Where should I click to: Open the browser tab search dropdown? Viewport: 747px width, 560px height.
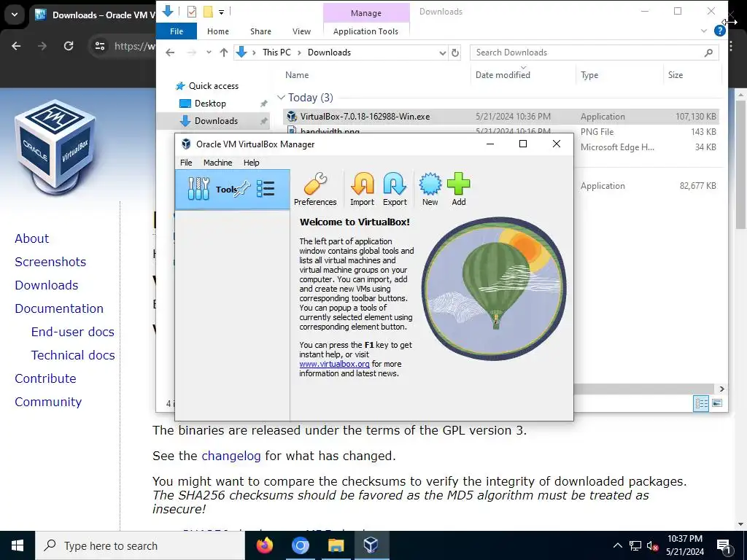[15, 15]
